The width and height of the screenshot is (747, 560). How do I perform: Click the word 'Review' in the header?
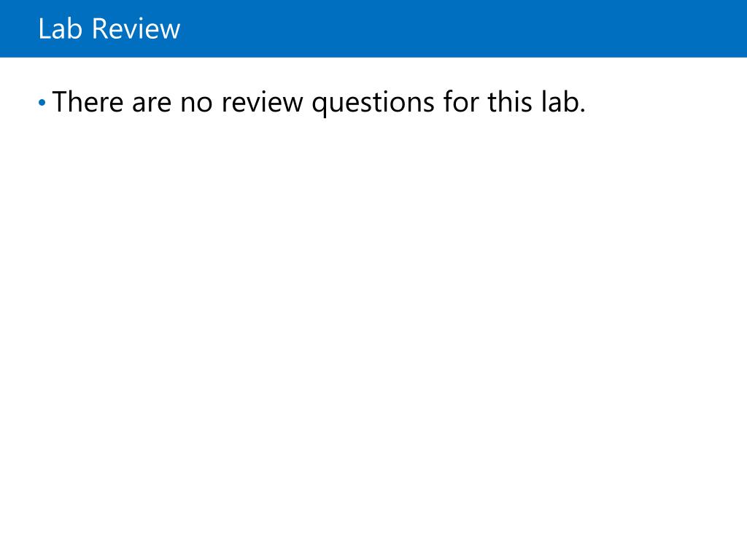(136, 28)
